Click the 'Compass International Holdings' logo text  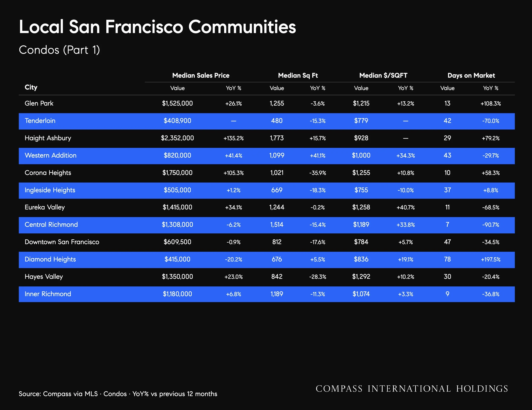412,389
